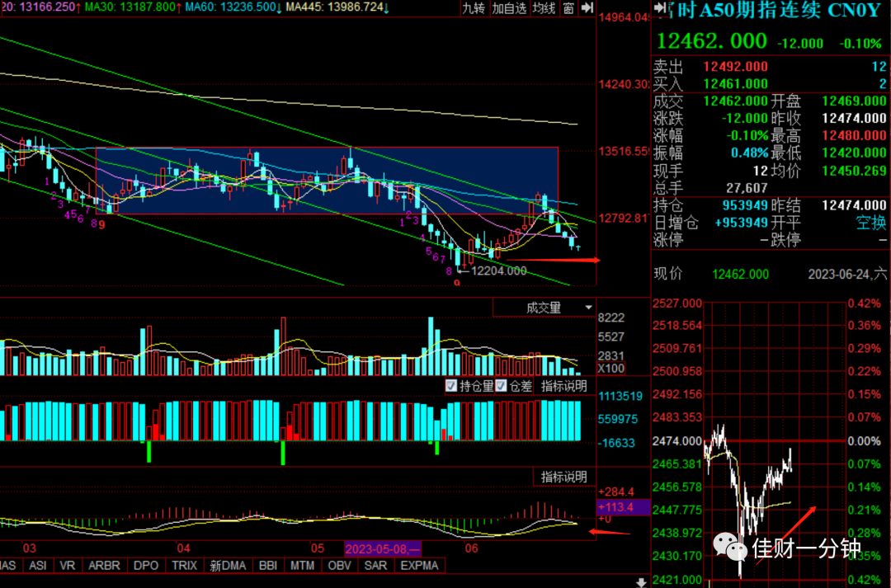Image resolution: width=891 pixels, height=588 pixels.
Task: Select the 新DMA indicator tab
Action: pos(228,566)
